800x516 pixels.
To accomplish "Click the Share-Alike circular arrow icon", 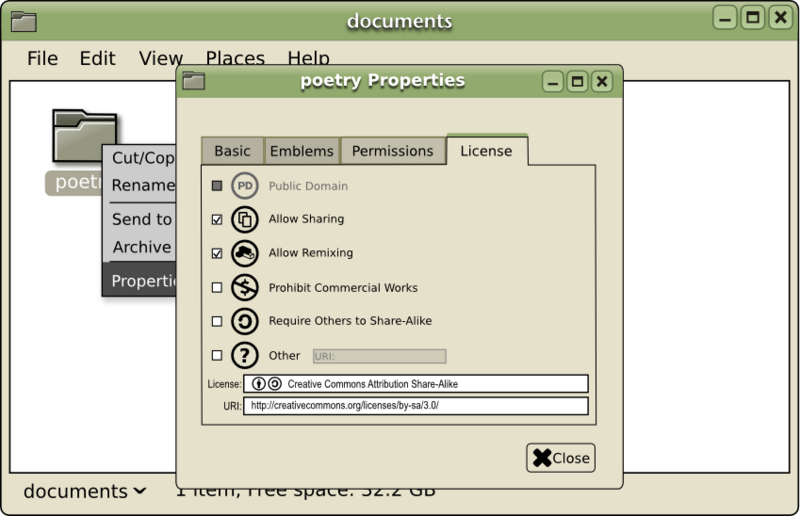I will point(245,321).
